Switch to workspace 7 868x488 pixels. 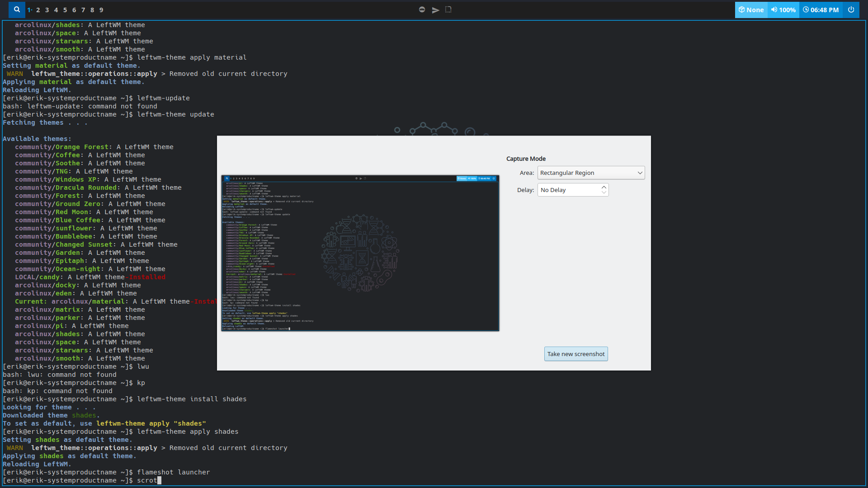83,10
